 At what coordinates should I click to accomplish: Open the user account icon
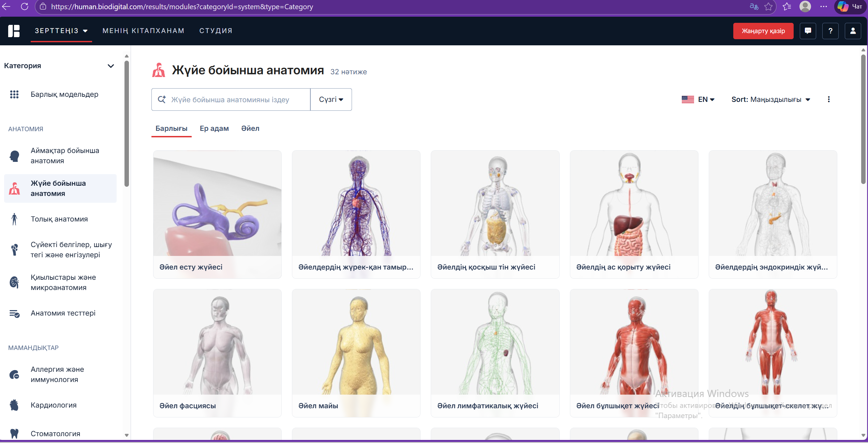tap(853, 31)
